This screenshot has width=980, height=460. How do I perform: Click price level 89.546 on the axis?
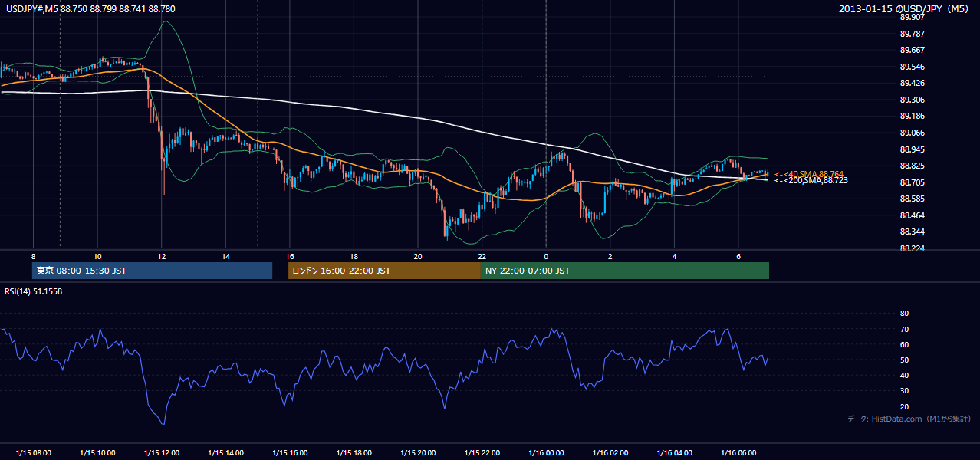tap(911, 67)
